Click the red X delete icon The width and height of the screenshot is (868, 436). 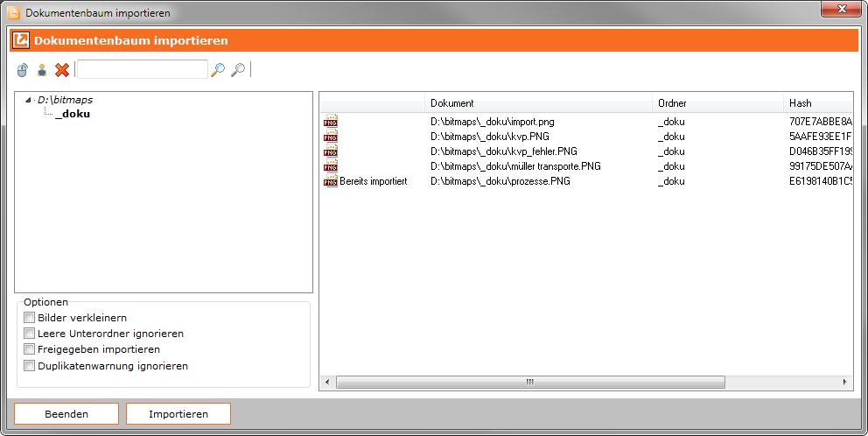click(x=62, y=70)
